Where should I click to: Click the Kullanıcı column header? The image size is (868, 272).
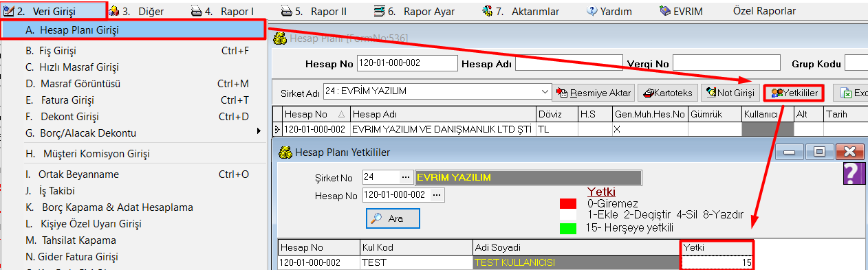click(x=768, y=114)
